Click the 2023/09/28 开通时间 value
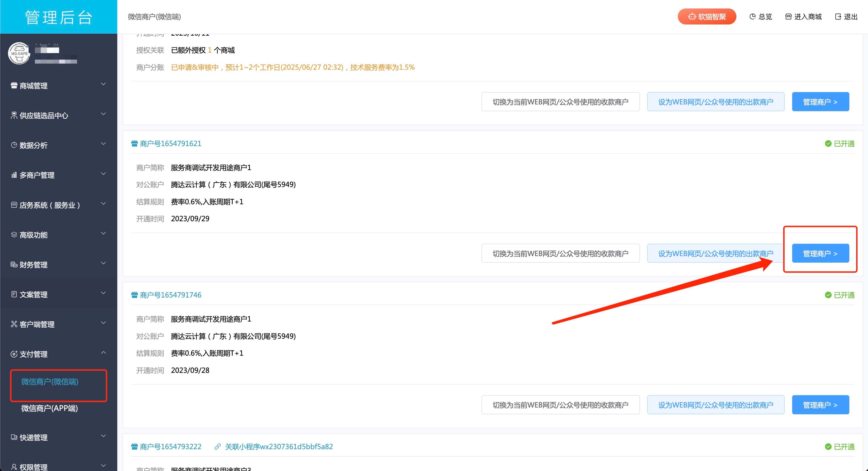 tap(190, 370)
